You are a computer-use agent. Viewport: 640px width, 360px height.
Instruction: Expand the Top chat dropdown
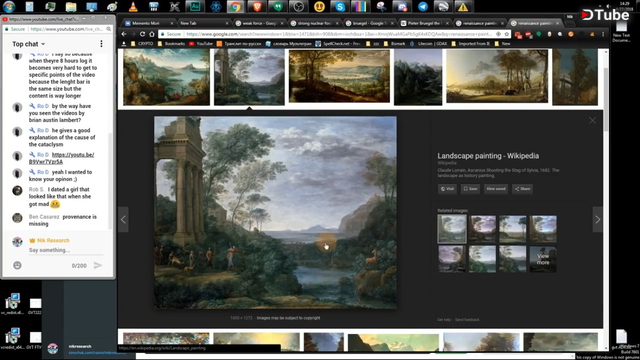(x=29, y=44)
